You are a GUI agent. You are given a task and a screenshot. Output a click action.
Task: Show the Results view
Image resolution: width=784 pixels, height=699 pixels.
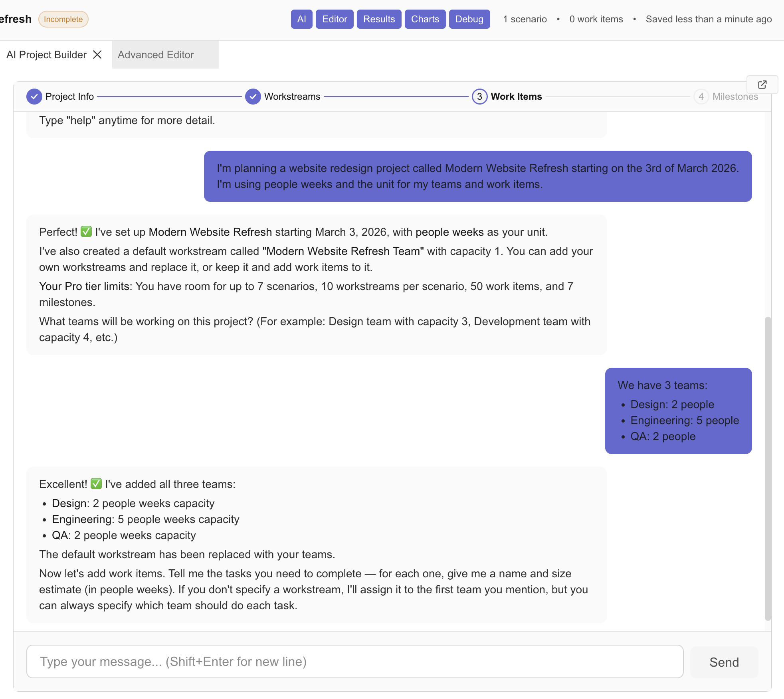pyautogui.click(x=378, y=19)
